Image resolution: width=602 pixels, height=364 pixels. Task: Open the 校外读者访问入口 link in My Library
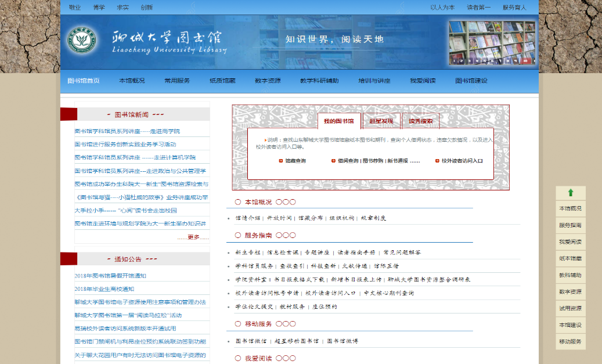tap(462, 161)
